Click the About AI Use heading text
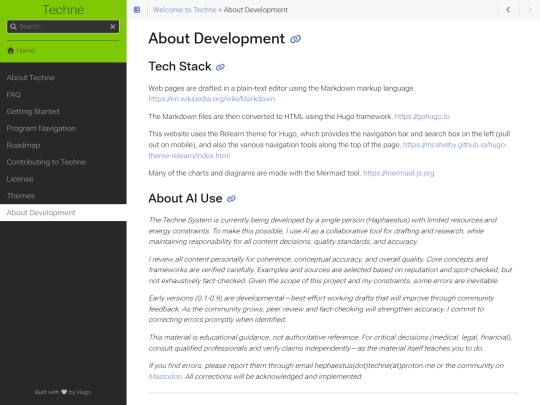This screenshot has height=405, width=540. (185, 198)
